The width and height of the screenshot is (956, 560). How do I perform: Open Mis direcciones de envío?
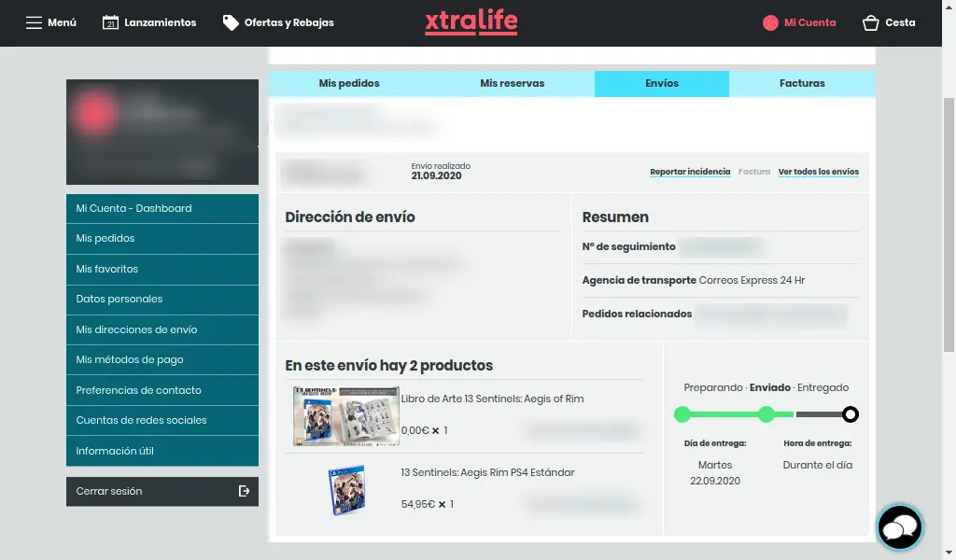tap(162, 329)
